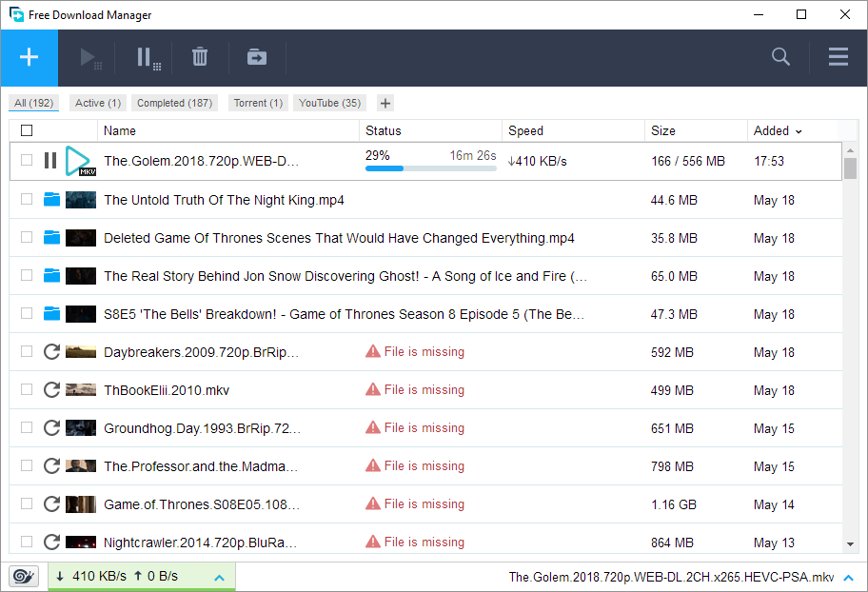Check the Daybreakers.2009 row checkbox

tap(27, 351)
